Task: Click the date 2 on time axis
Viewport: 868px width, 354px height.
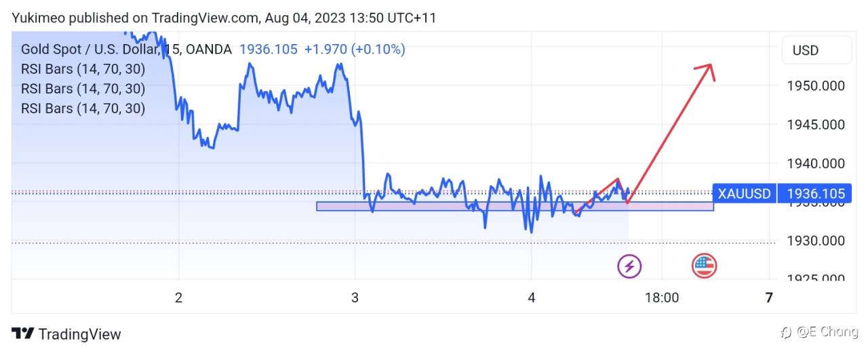Action: click(x=178, y=298)
